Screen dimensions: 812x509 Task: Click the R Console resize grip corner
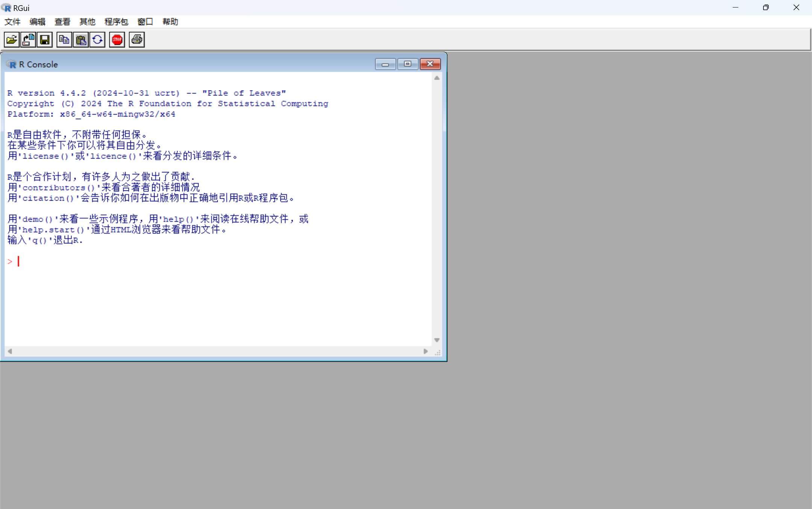(x=438, y=352)
